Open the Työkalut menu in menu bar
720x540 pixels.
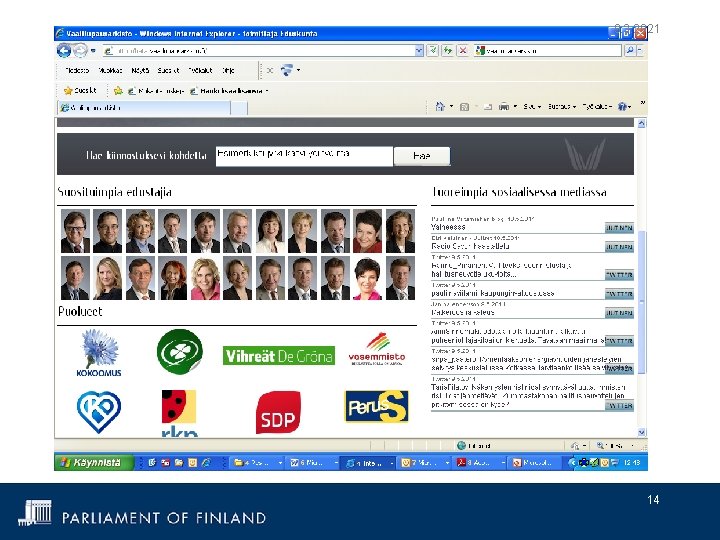200,70
